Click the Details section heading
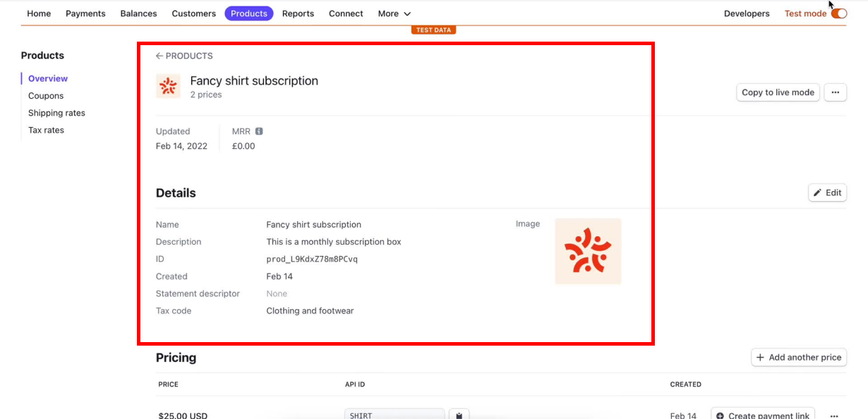 pyautogui.click(x=176, y=193)
